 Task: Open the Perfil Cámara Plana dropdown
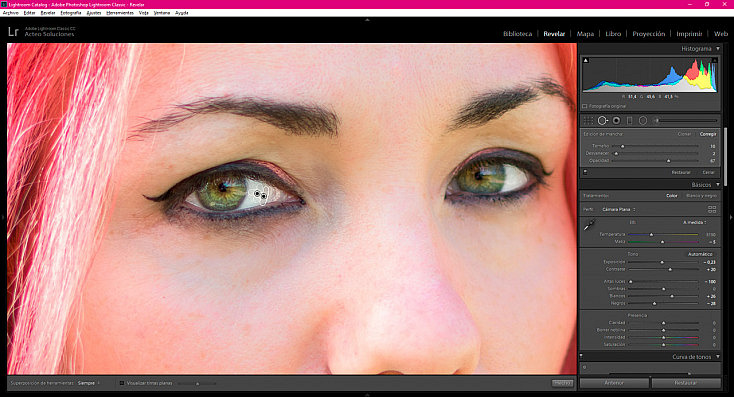click(619, 209)
